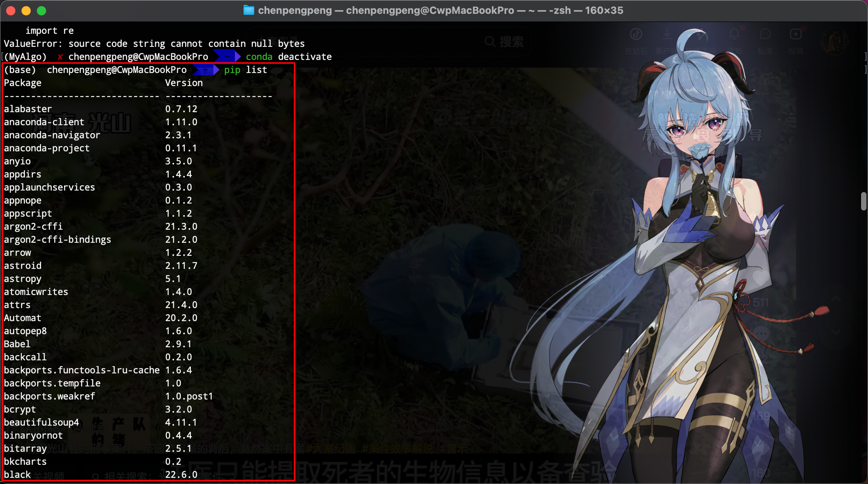Click the 'black' package name
This screenshot has width=868, height=484.
point(17,475)
